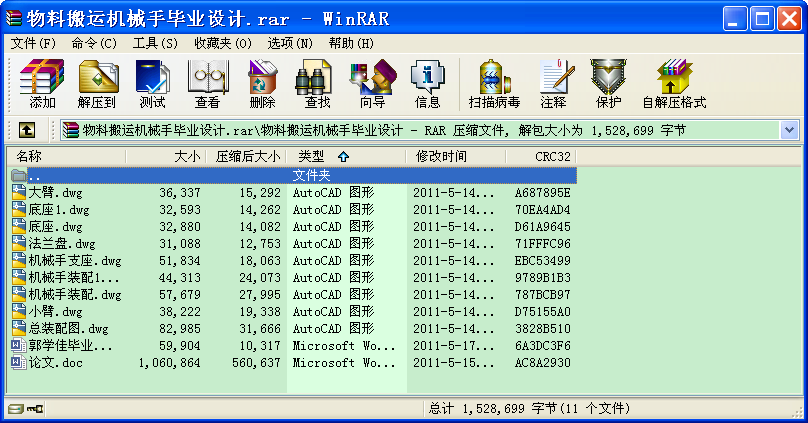Image resolution: width=808 pixels, height=423 pixels.
Task: Expand the address bar path dropdown
Action: coord(789,130)
